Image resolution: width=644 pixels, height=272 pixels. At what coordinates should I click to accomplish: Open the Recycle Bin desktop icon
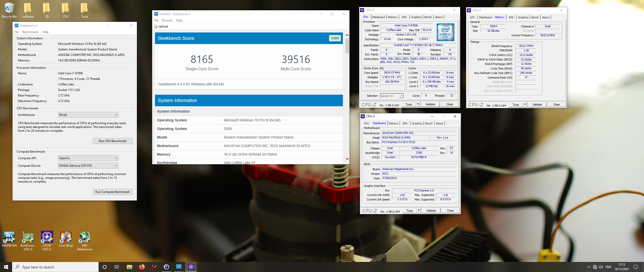click(9, 10)
